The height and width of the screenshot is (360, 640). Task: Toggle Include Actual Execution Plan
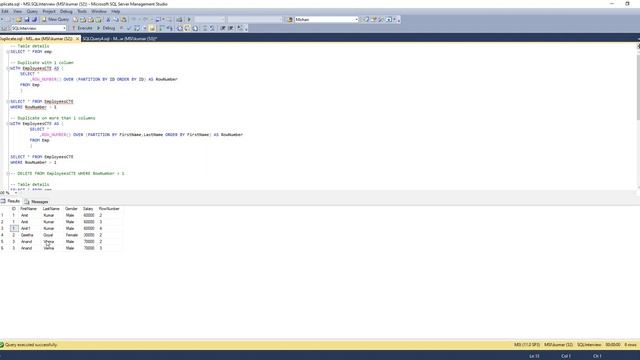coord(162,28)
